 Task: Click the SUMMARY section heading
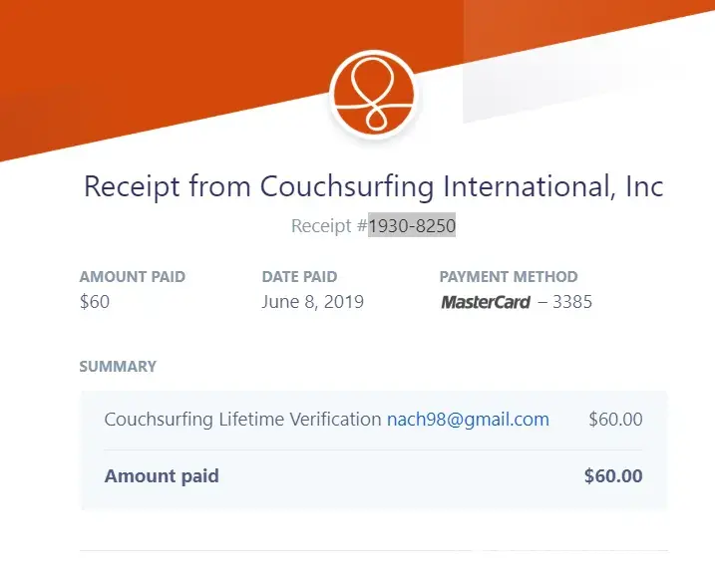(x=118, y=367)
